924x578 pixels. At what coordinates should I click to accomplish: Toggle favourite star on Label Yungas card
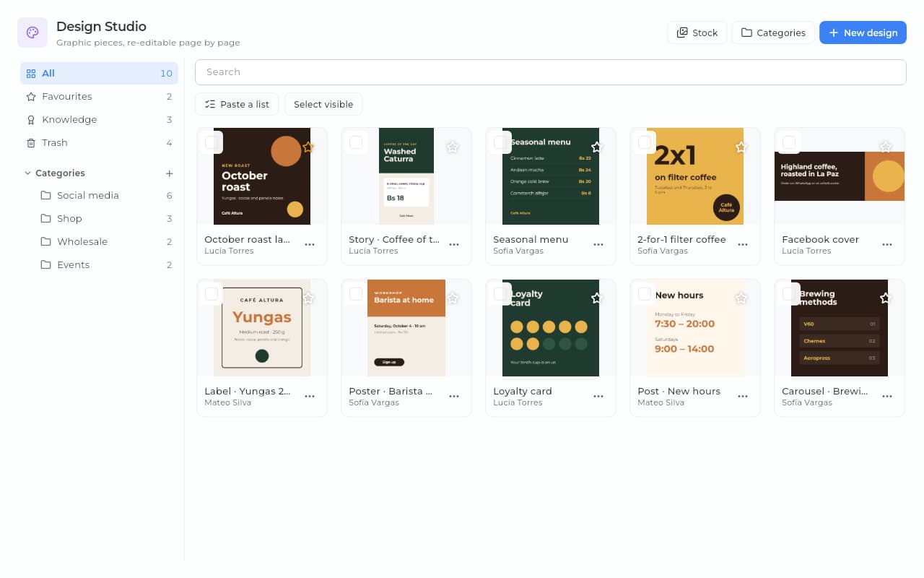tap(308, 298)
